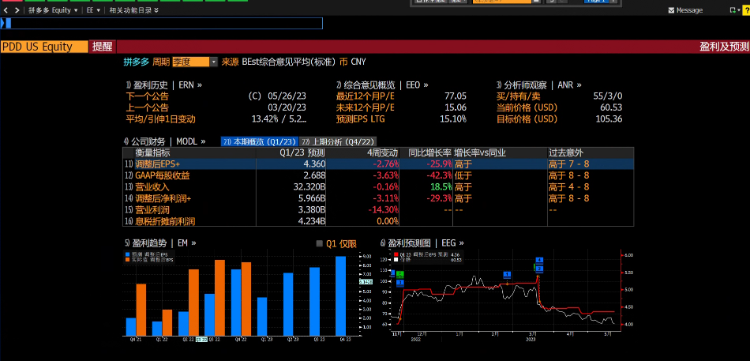750x361 pixels.
Task: Select the BEst综合意见平均(标准) source field
Action: pos(289,62)
